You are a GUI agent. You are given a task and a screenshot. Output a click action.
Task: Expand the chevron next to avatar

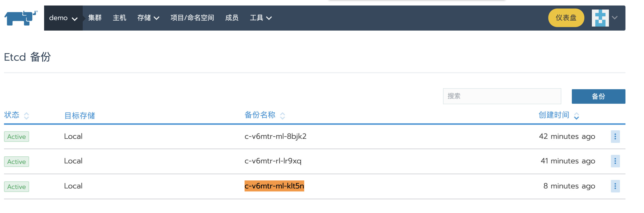point(615,18)
